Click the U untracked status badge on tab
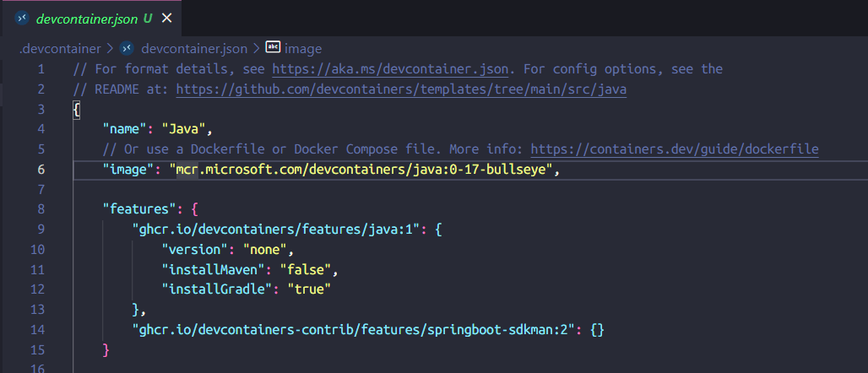Image resolution: width=868 pixels, height=373 pixels. pyautogui.click(x=148, y=19)
